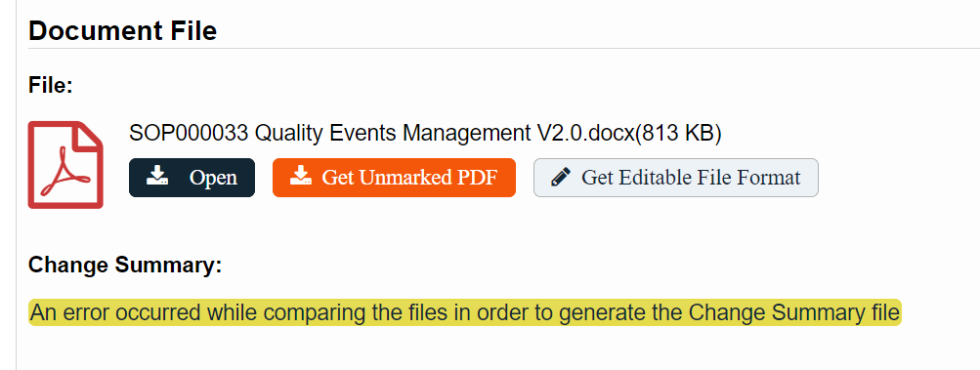Click the download tray icon on Open button
This screenshot has width=980, height=370.
point(157,176)
